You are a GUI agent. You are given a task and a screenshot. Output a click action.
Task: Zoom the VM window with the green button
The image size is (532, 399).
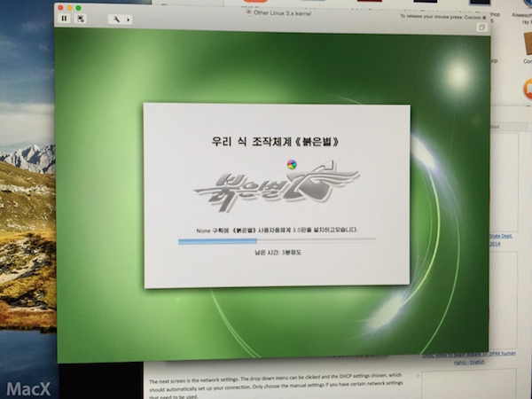coord(78,8)
